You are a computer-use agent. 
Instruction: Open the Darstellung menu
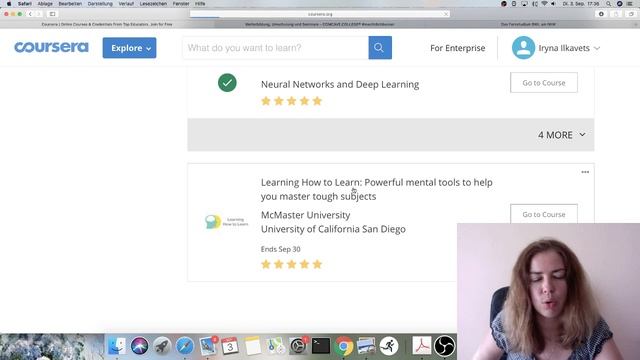click(x=100, y=4)
